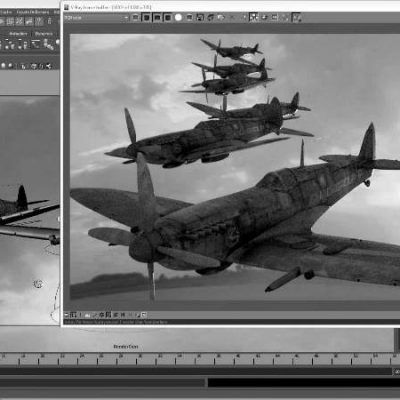The height and width of the screenshot is (400, 400).
Task: Open the render channel dropdown in frame buffer
Action: coord(96,17)
